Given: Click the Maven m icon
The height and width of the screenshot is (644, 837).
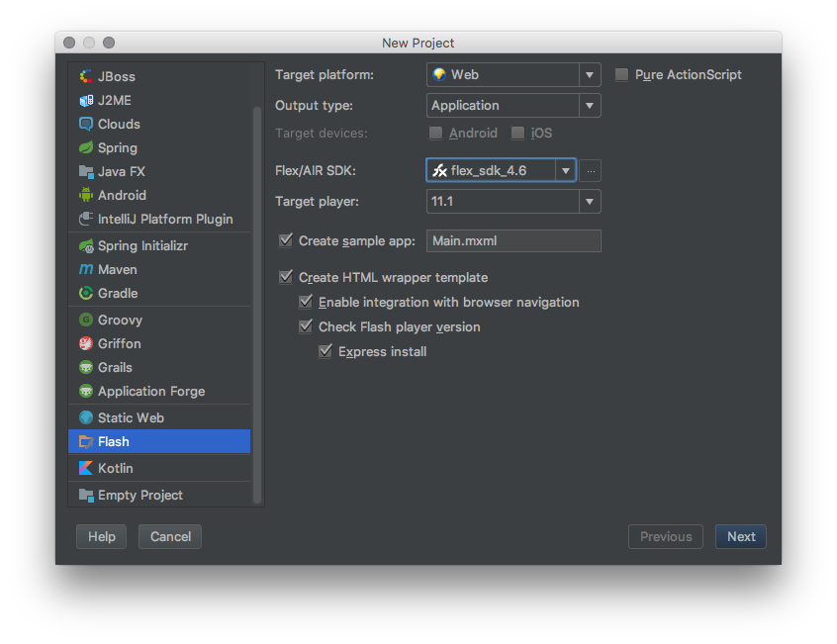Looking at the screenshot, I should click(x=86, y=269).
